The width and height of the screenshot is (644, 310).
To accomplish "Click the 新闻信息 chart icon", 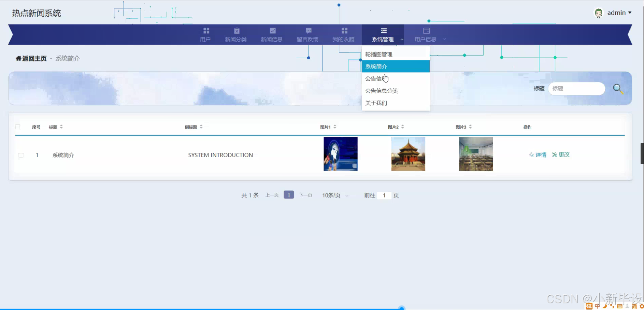I will point(272,30).
